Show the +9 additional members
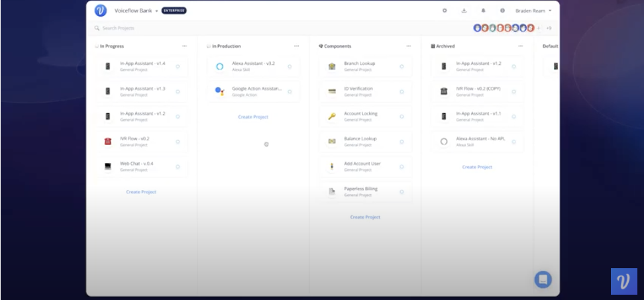644x300 pixels. pos(549,28)
